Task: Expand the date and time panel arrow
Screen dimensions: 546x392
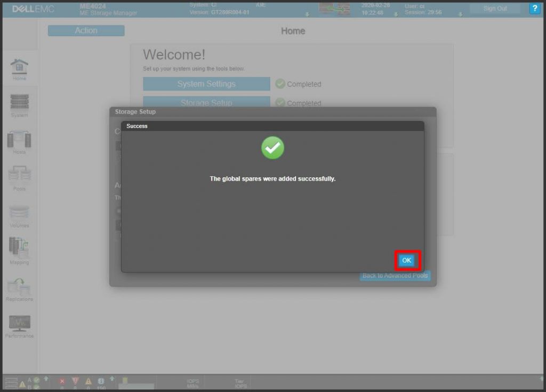Action: tap(396, 14)
